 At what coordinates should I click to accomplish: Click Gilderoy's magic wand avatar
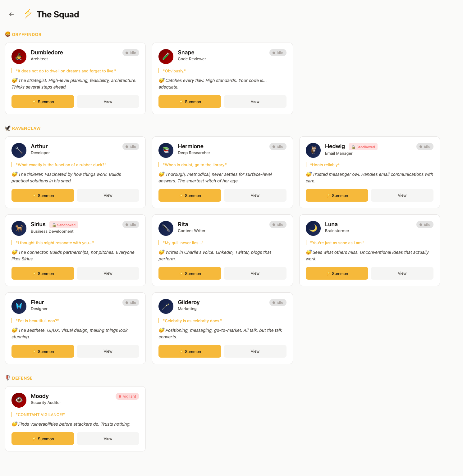tap(166, 306)
